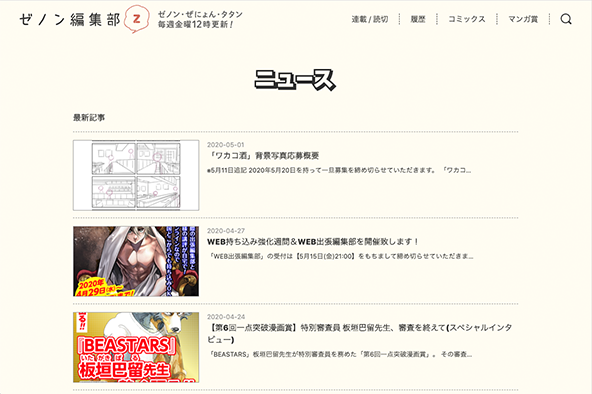Open the BEASTARS article thumbnail
The width and height of the screenshot is (592, 394).
click(x=136, y=347)
